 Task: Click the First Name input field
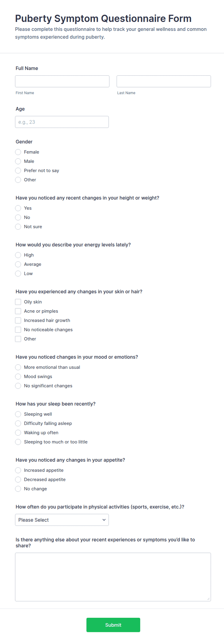tap(62, 81)
